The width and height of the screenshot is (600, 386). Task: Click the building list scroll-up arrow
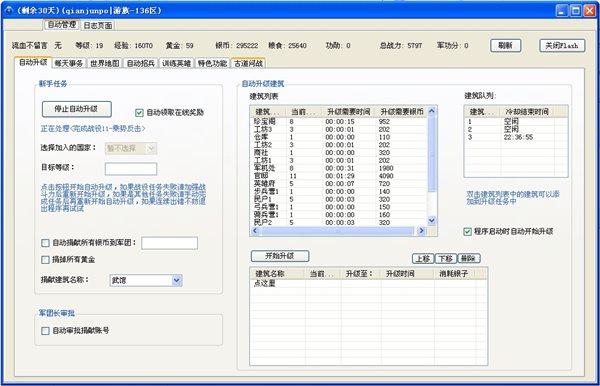(x=432, y=111)
